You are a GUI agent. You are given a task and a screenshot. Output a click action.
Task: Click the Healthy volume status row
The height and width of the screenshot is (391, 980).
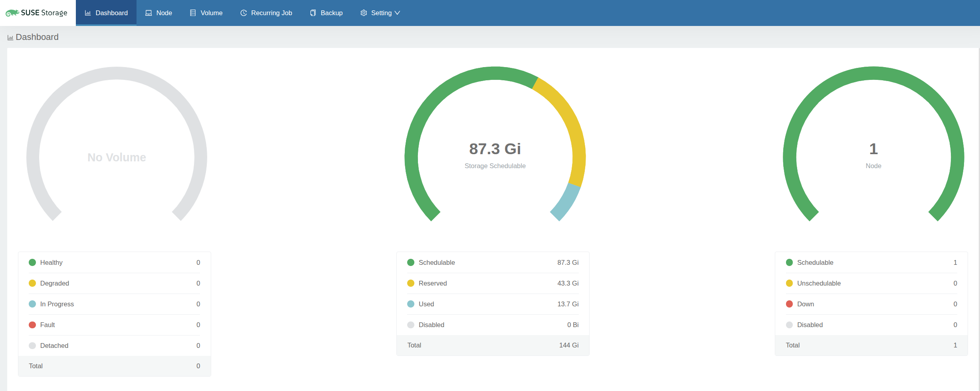[x=114, y=262]
